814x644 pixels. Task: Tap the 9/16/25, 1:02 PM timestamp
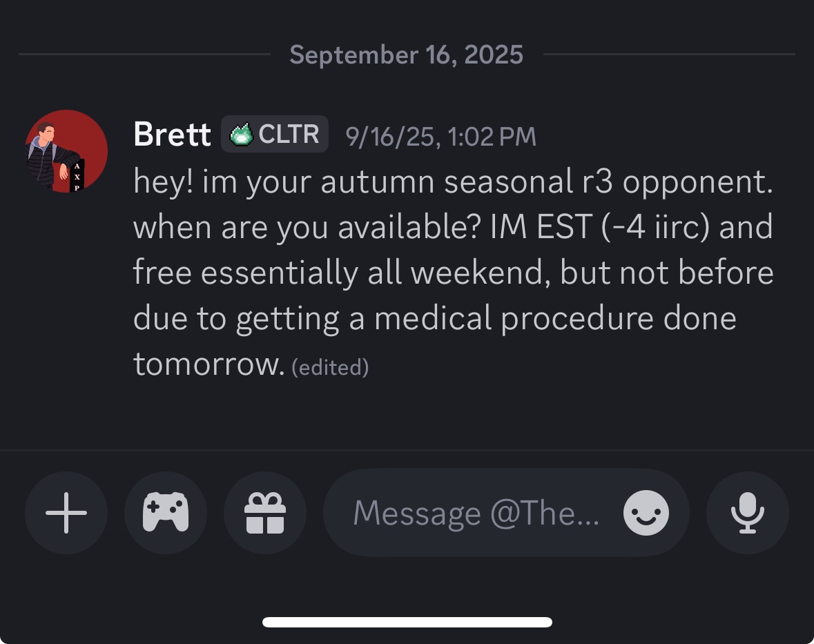pos(440,136)
